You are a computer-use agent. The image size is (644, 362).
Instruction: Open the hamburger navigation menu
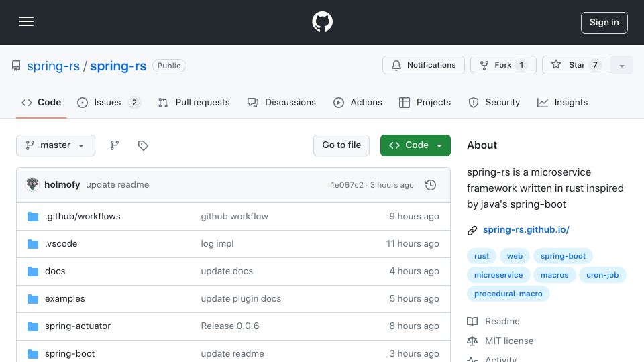click(26, 21)
